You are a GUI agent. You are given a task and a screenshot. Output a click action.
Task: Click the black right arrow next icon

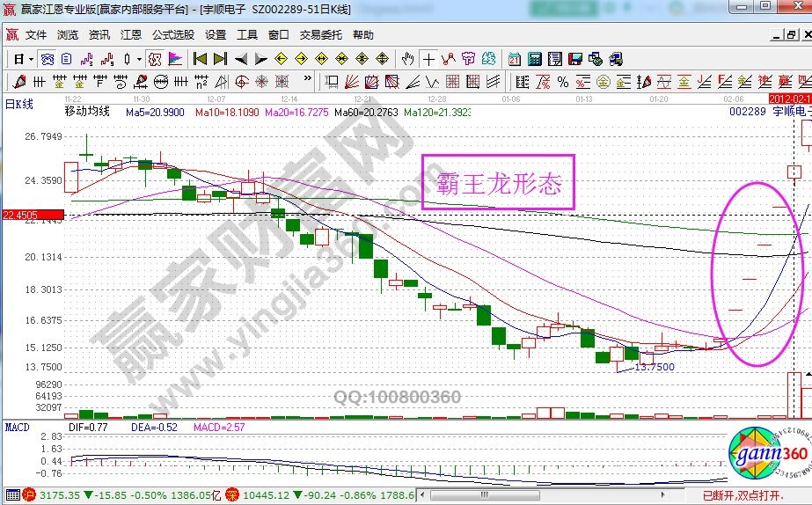coord(260,59)
